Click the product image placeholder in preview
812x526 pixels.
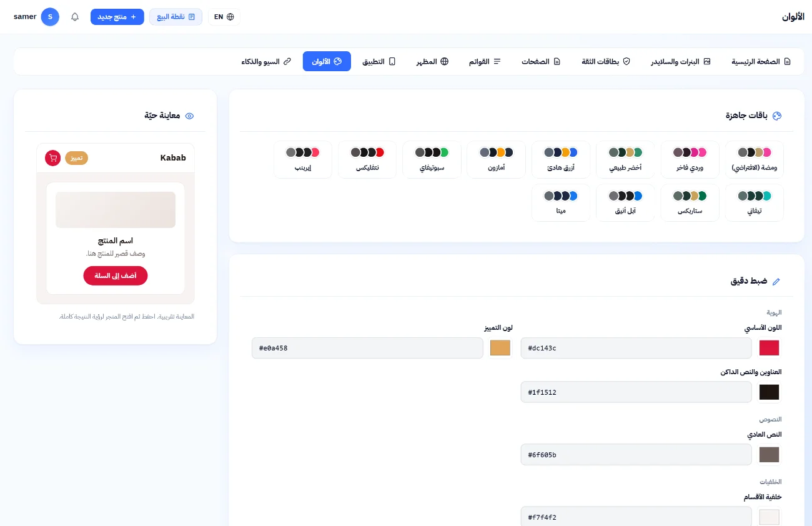point(116,210)
